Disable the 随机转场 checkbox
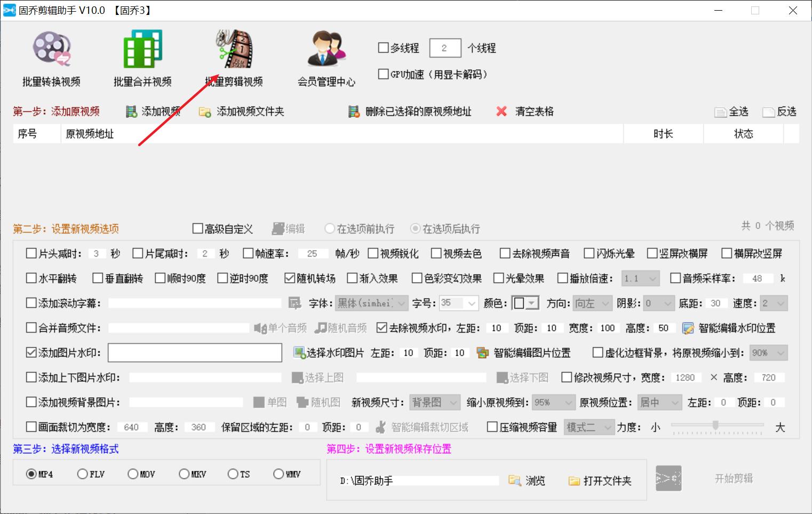This screenshot has height=514, width=812. pyautogui.click(x=290, y=278)
